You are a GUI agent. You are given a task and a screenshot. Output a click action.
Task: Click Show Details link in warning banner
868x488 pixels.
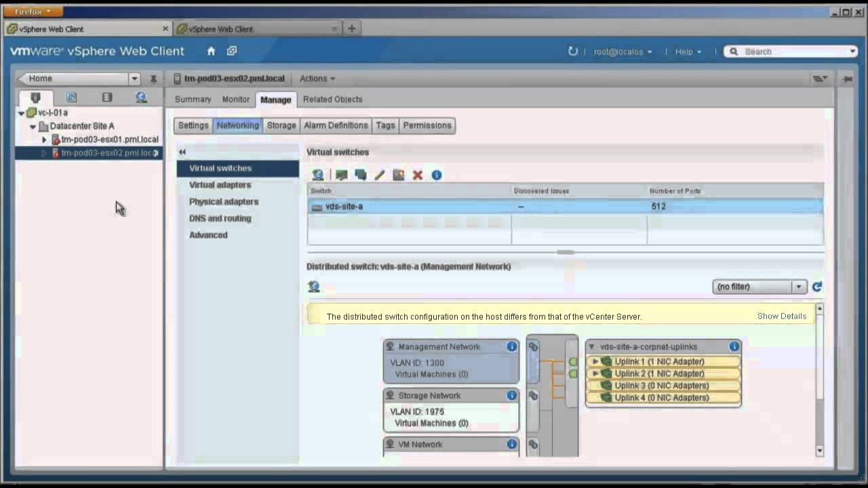point(782,317)
